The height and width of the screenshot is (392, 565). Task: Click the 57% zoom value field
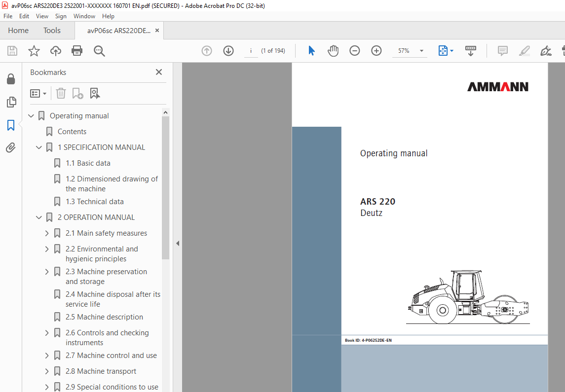(x=404, y=51)
